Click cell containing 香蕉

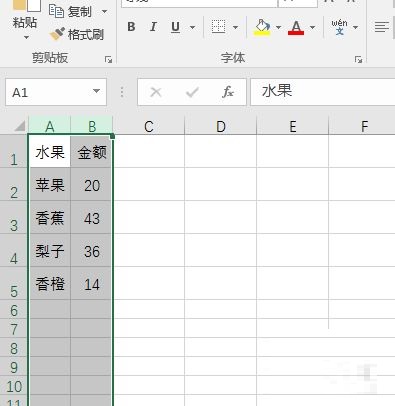50,217
